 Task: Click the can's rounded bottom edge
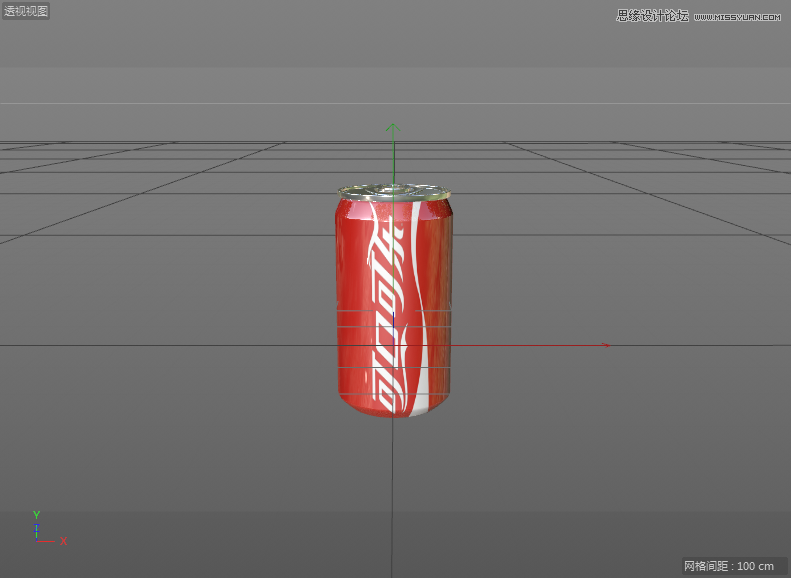click(x=393, y=411)
